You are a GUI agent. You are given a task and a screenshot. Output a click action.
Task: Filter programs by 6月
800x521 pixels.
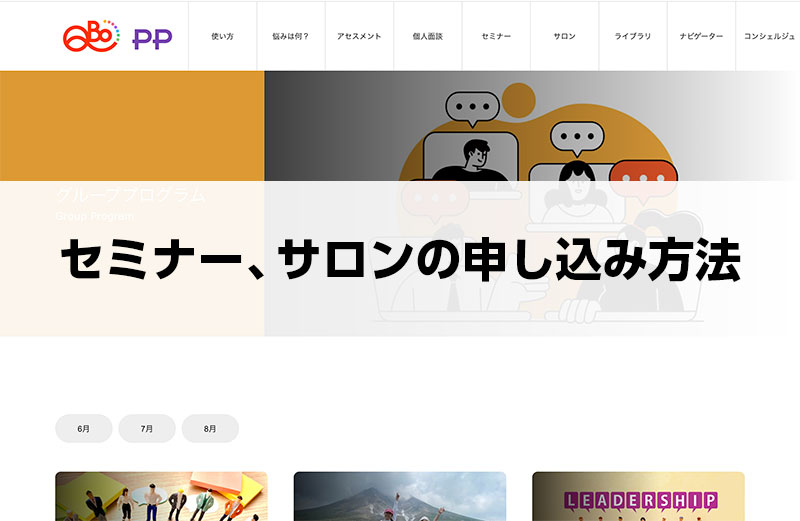pos(84,428)
